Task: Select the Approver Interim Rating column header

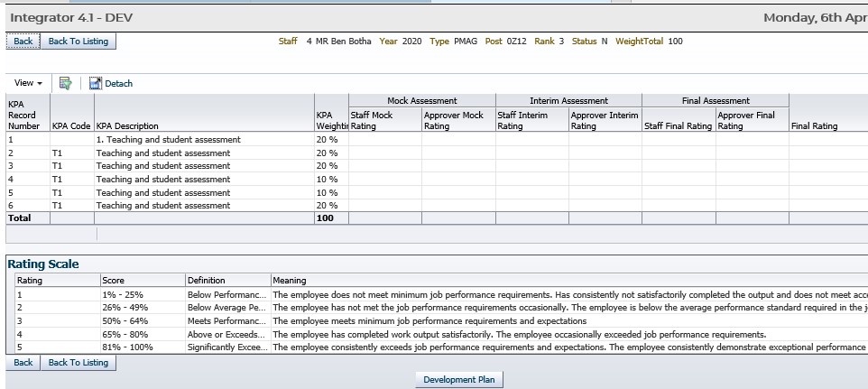Action: point(604,121)
